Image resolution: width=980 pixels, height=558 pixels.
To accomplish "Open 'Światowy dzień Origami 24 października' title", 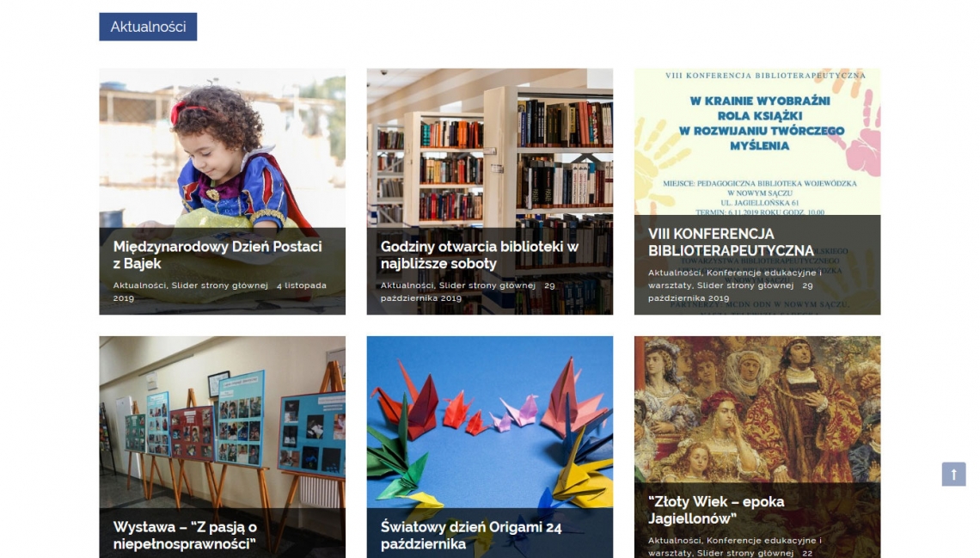I will [471, 536].
